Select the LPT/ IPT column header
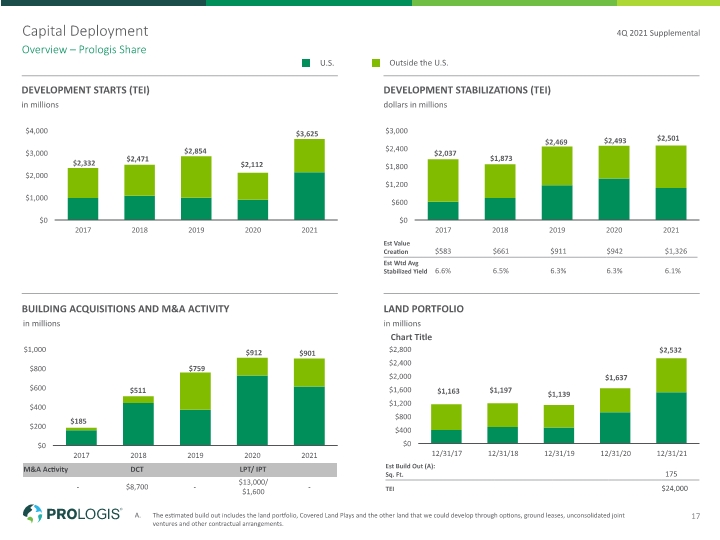 coord(253,469)
